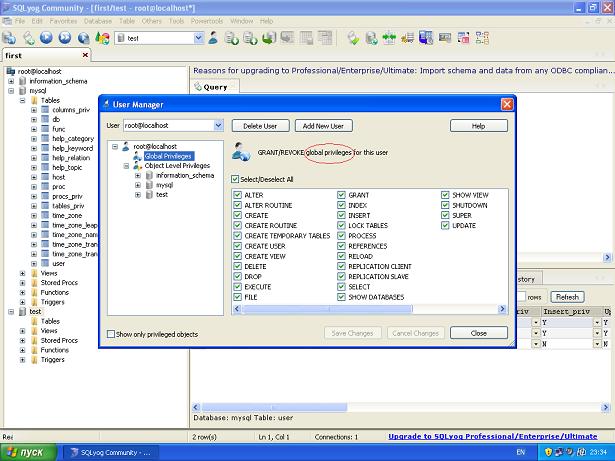The image size is (615, 461).
Task: Click the database synchronization wizard icon
Action: coord(353,38)
